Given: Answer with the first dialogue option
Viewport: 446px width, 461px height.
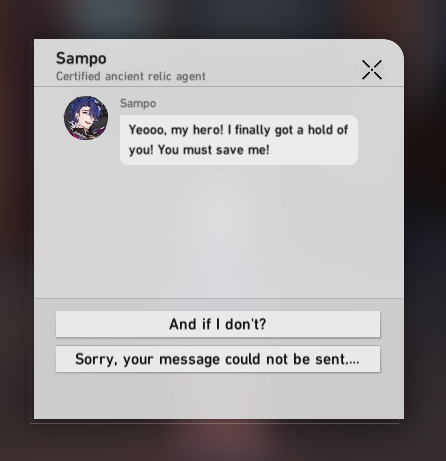Looking at the screenshot, I should pyautogui.click(x=218, y=324).
